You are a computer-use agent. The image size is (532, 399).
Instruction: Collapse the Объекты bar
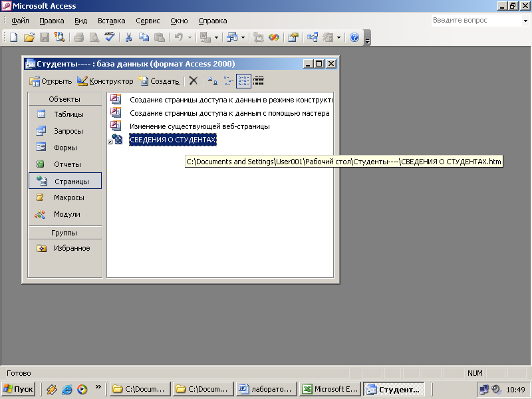point(65,99)
